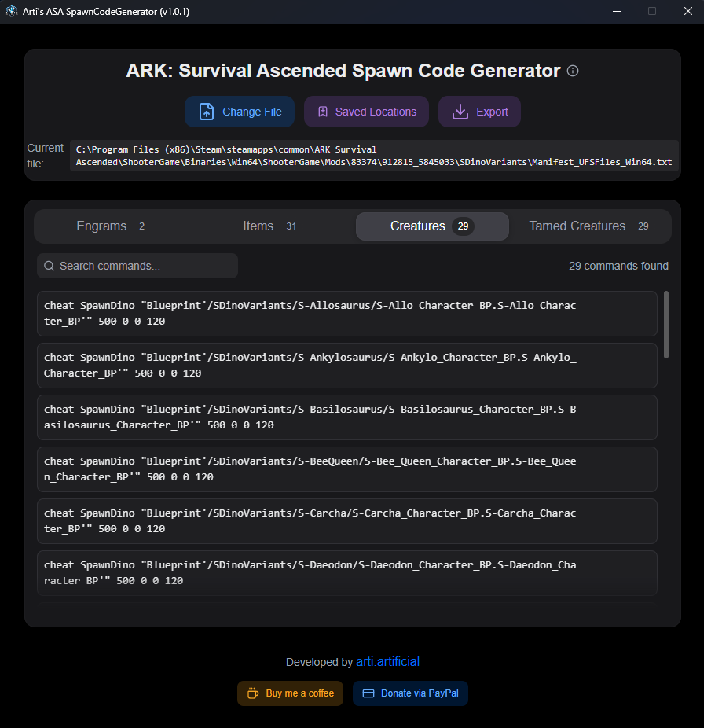Click the app logo in title bar
The width and height of the screenshot is (704, 728).
point(11,11)
